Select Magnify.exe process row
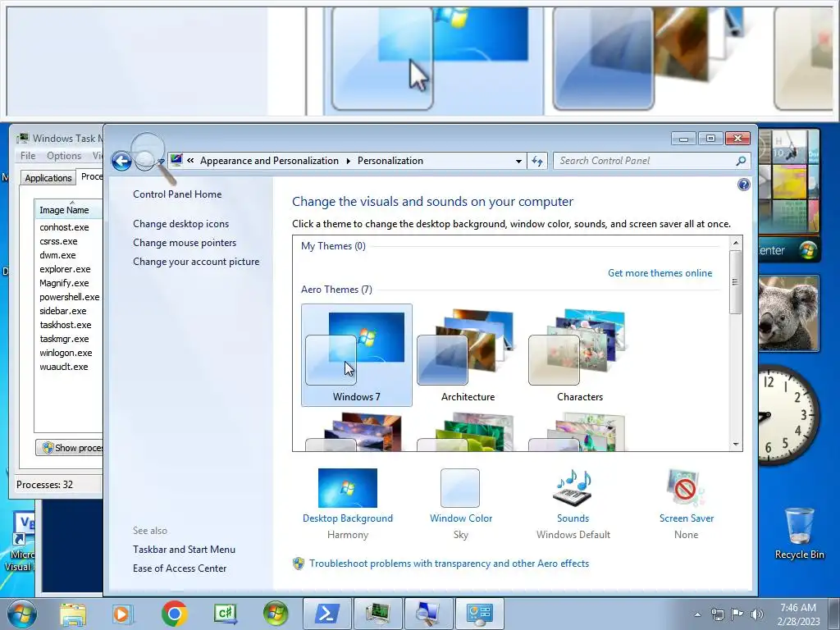Image resolution: width=840 pixels, height=630 pixels. click(64, 283)
